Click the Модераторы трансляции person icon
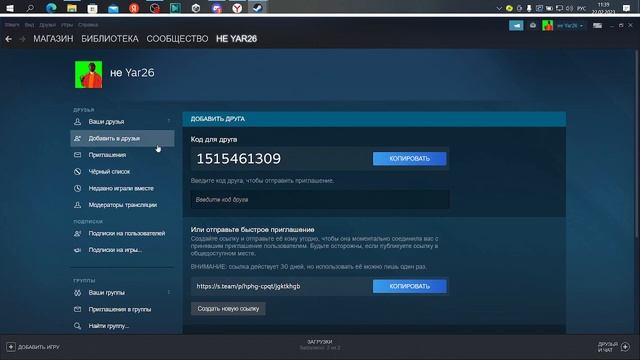640x360 pixels. [x=78, y=205]
